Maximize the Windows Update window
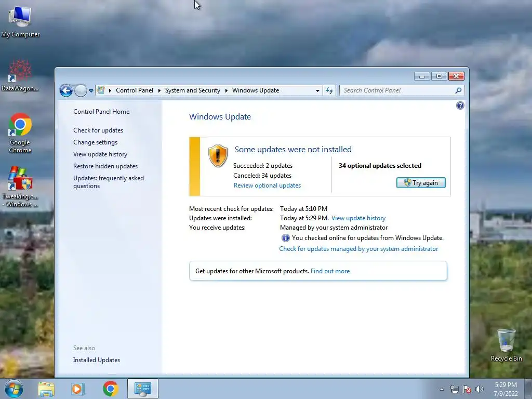The width and height of the screenshot is (532, 399). [439, 76]
